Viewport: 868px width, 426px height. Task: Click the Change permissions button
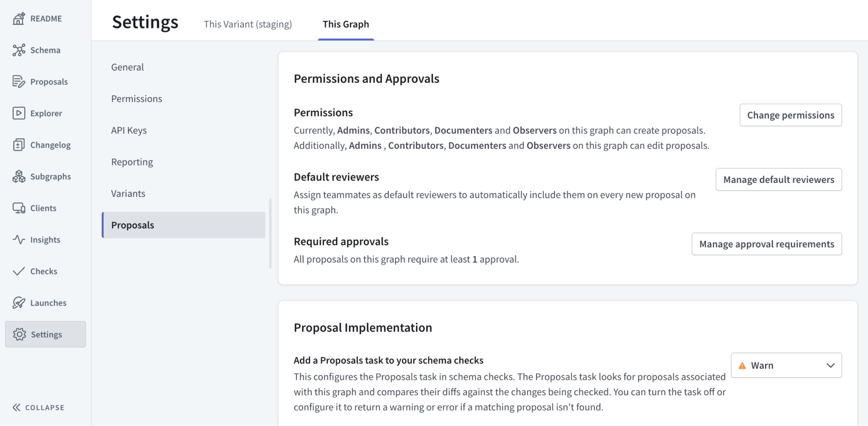(790, 115)
